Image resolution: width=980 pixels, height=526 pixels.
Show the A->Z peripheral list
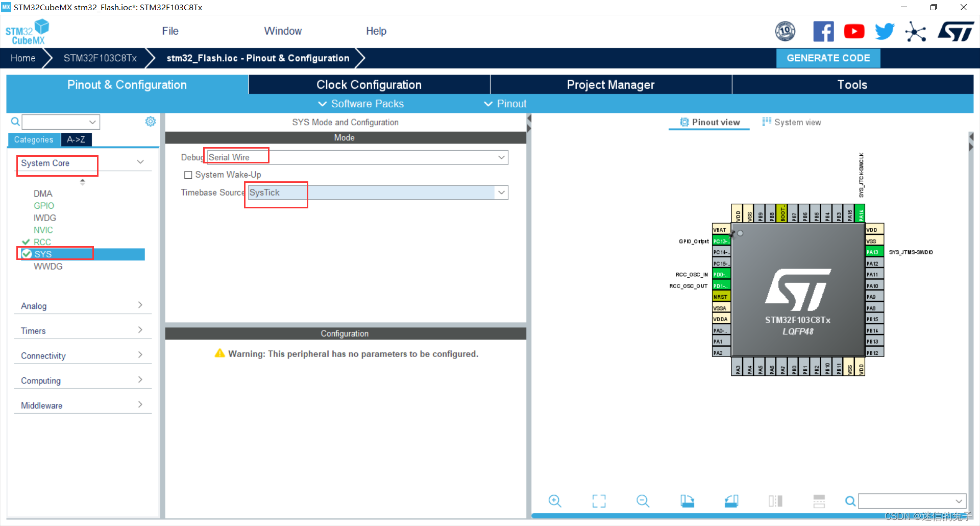click(x=77, y=139)
